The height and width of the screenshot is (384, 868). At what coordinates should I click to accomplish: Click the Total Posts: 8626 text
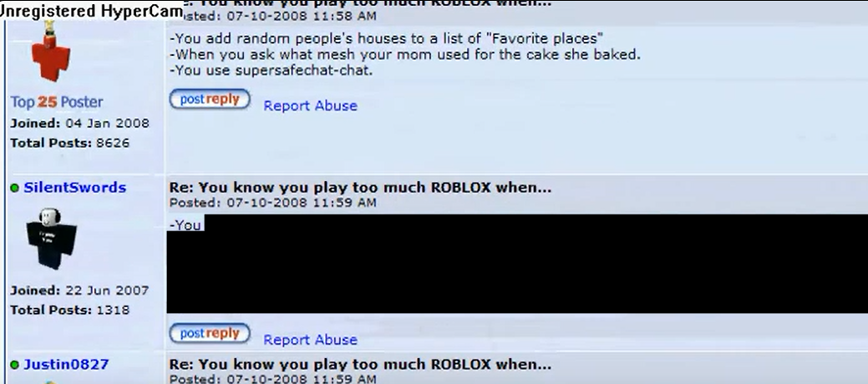coord(69,143)
